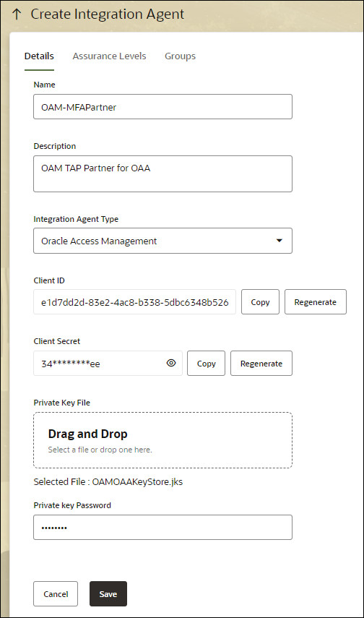Focus the Name field containing OAM-MFAPartner

point(162,106)
